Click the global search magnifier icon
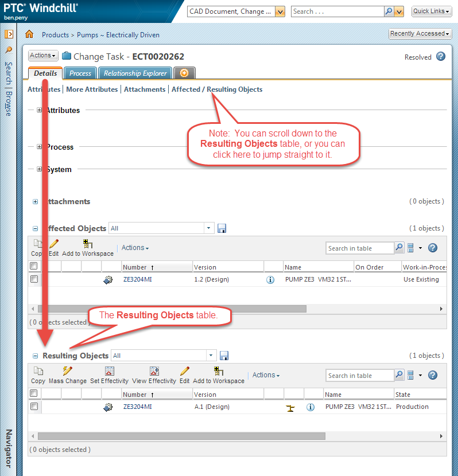Screen dimensions: 458x476 389,11
